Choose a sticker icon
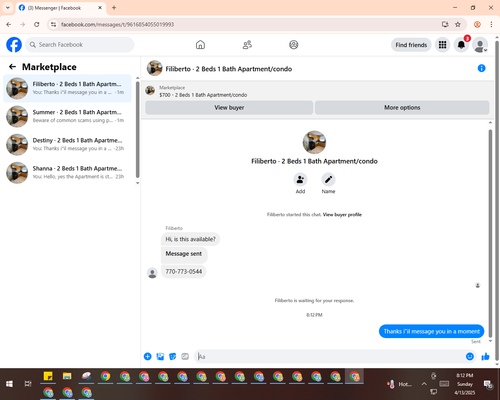Viewport: 500px width, 400px height. (x=173, y=357)
